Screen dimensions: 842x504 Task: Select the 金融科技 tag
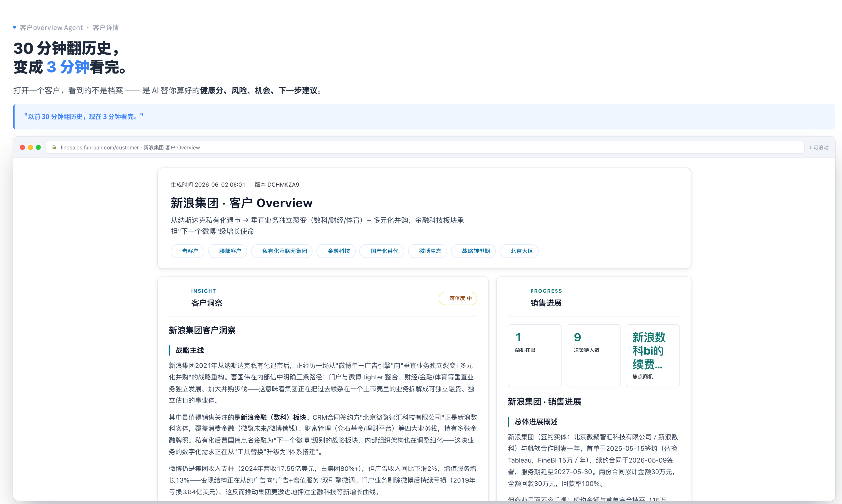pyautogui.click(x=336, y=251)
